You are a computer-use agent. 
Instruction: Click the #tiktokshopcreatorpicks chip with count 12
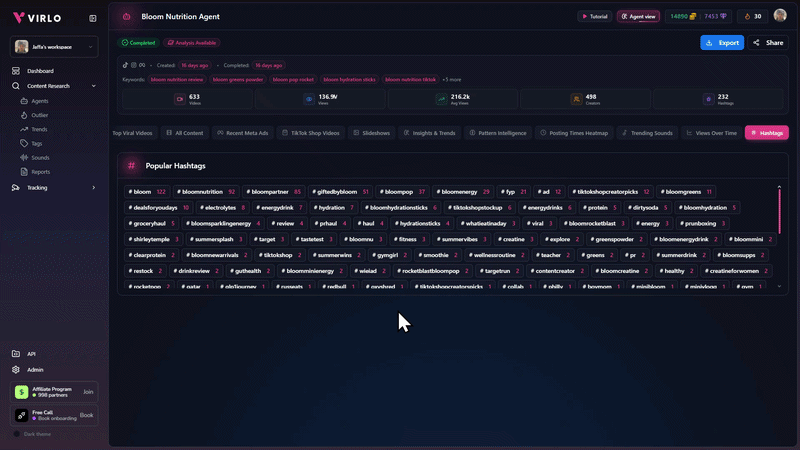610,192
